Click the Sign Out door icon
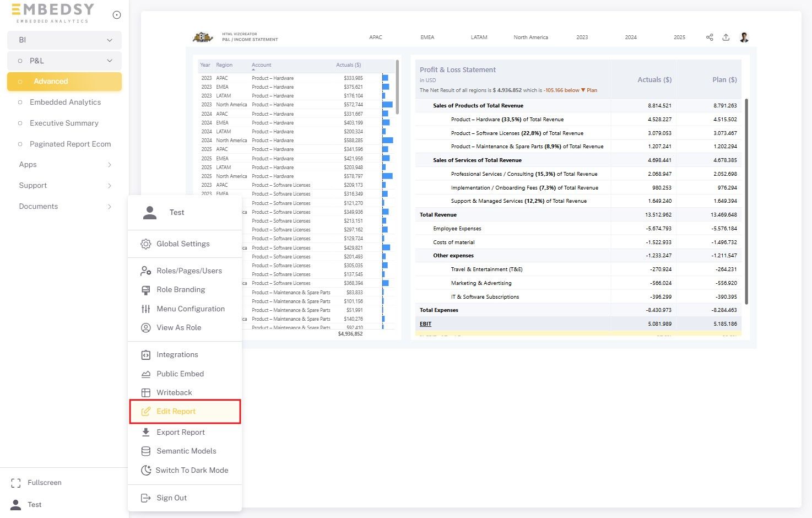The image size is (812, 518). pyautogui.click(x=146, y=498)
